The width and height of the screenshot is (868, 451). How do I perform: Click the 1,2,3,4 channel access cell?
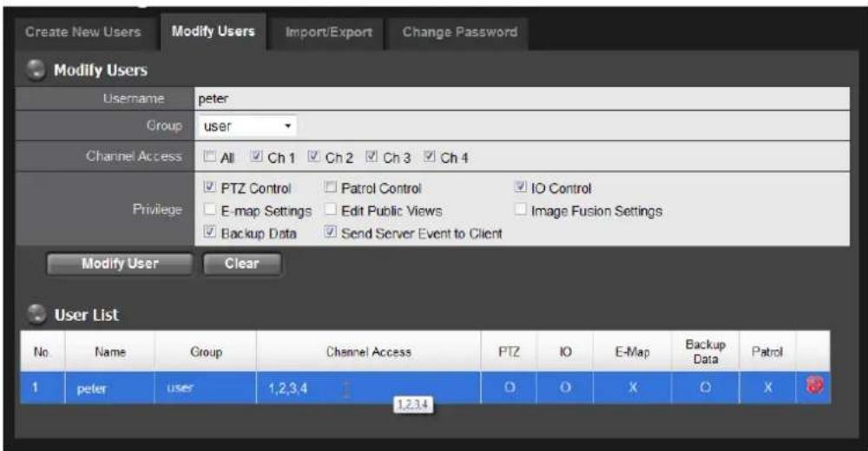(369, 388)
